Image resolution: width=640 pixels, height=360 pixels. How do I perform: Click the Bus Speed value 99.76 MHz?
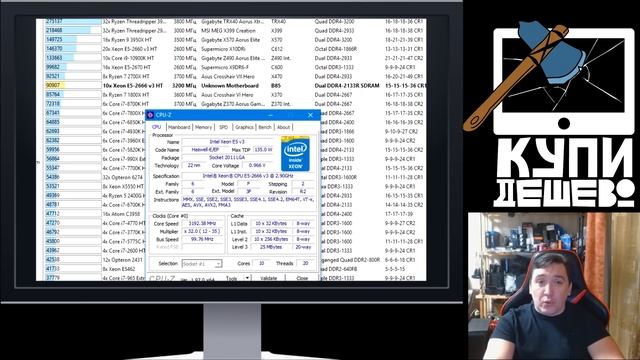coord(202,239)
